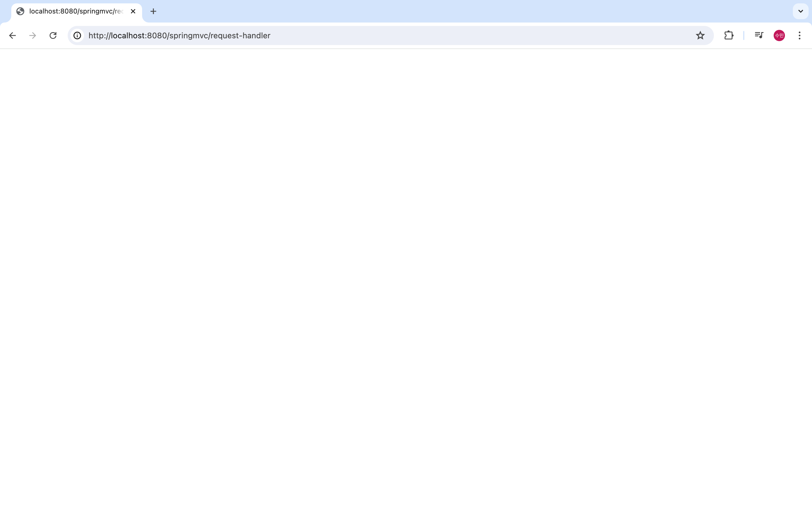The image size is (812, 507).
Task: Click the globe favicon on the tab
Action: (x=21, y=11)
